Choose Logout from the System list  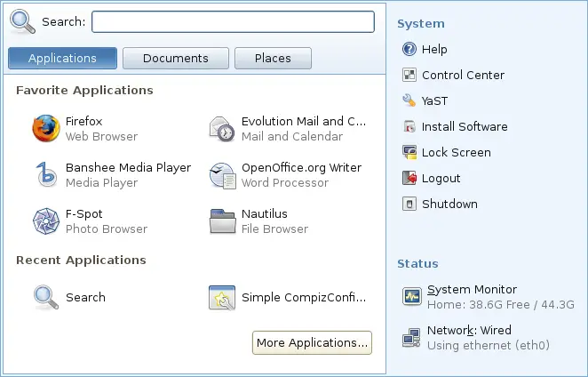coord(409,178)
